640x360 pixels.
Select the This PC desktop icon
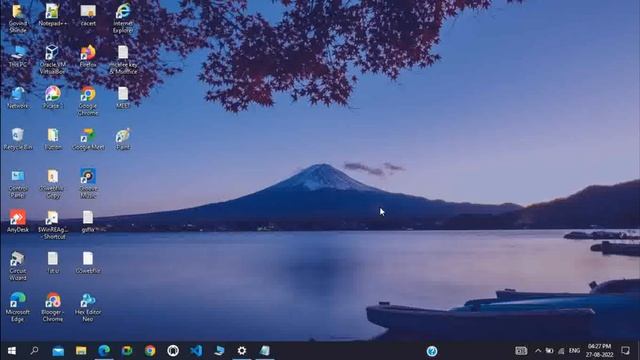pyautogui.click(x=18, y=56)
